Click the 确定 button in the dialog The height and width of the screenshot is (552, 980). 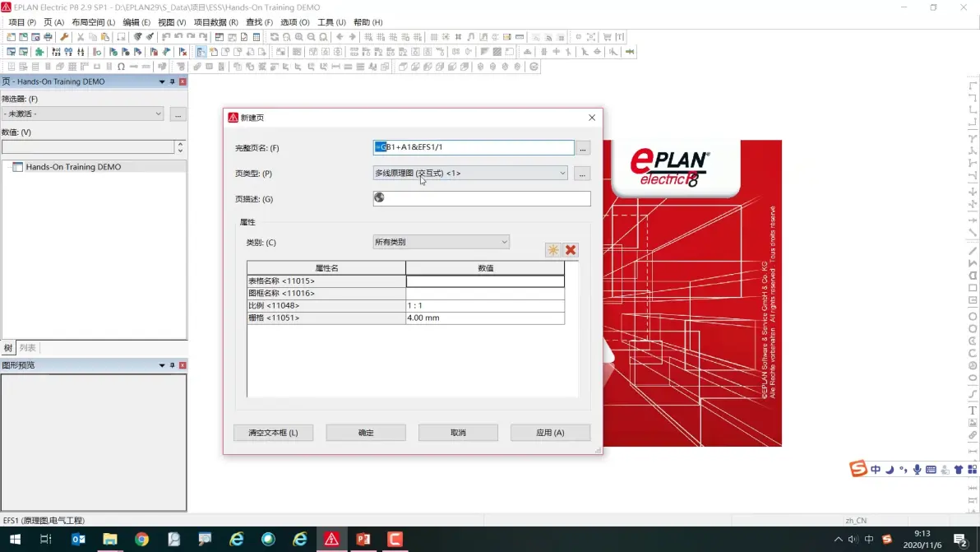pyautogui.click(x=366, y=433)
